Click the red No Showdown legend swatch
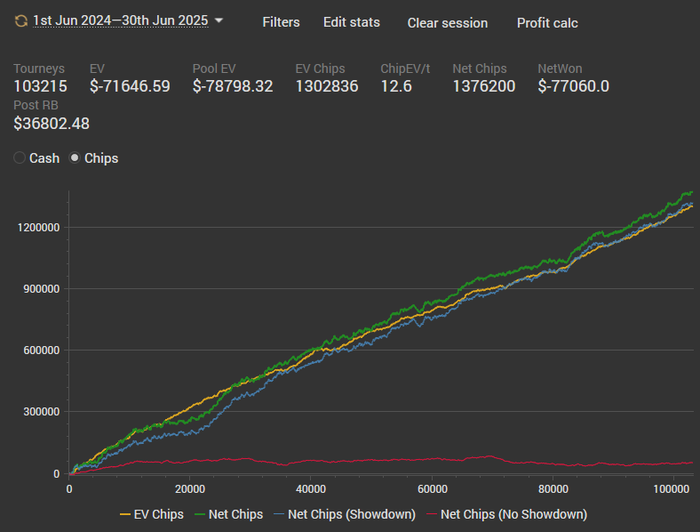 tap(432, 515)
